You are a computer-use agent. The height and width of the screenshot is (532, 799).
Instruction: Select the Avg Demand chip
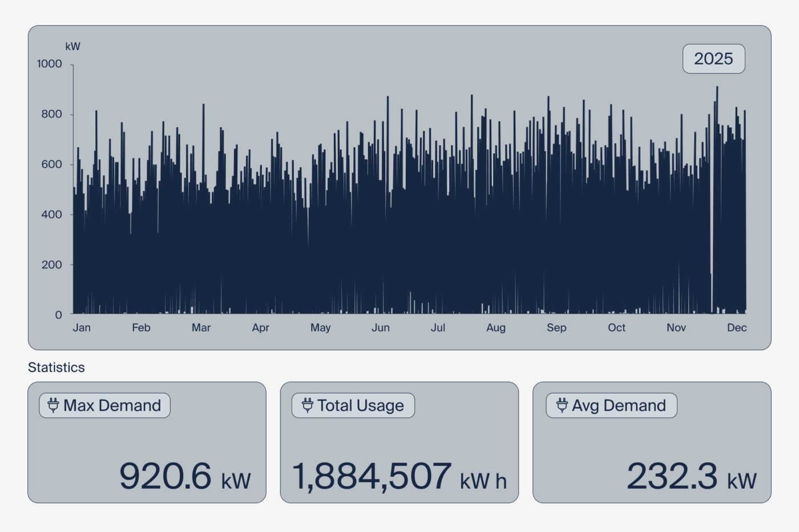611,405
